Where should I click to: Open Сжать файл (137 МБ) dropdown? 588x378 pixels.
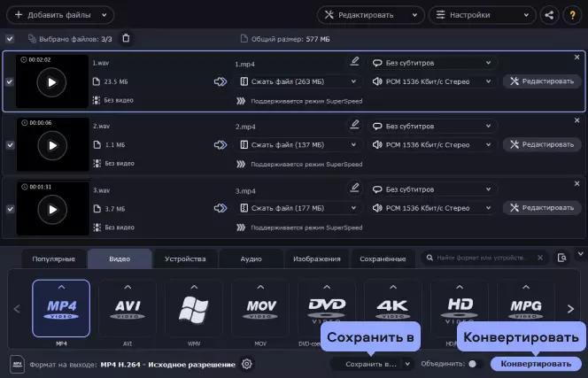[x=299, y=145]
